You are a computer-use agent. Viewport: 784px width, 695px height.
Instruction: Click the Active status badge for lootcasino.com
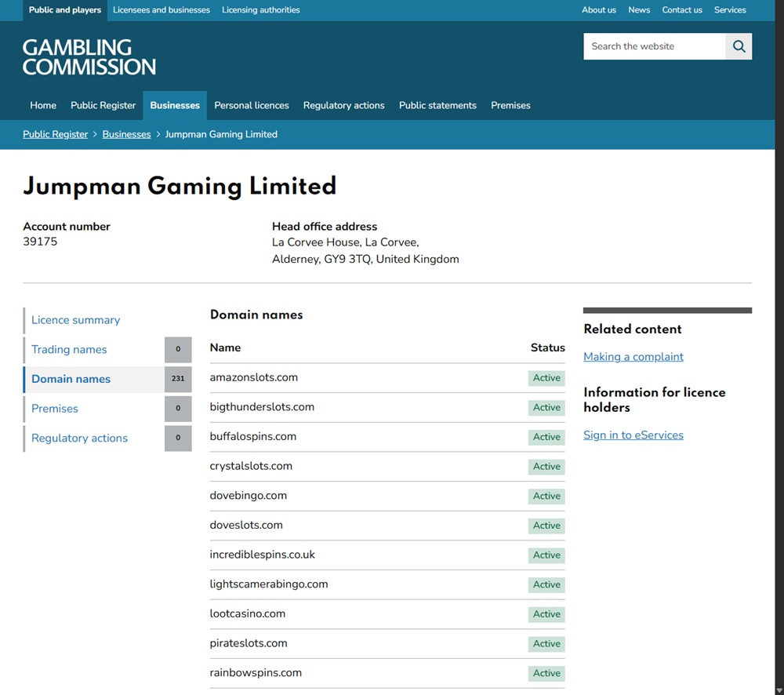(546, 614)
